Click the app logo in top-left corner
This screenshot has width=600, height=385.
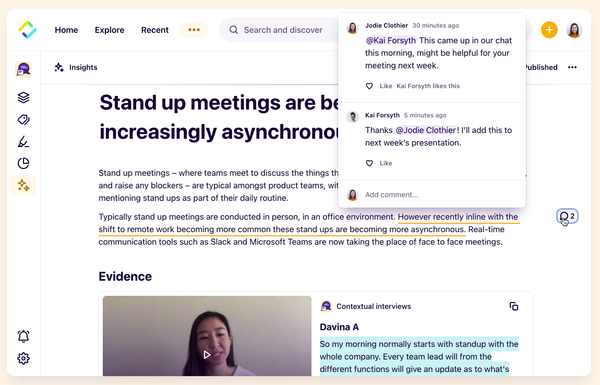pos(28,30)
